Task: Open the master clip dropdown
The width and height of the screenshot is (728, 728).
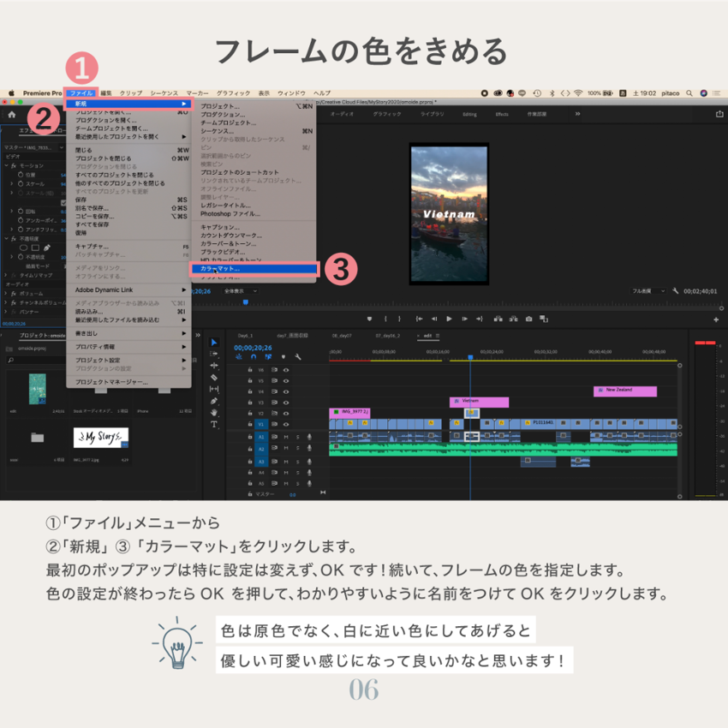Action: click(x=62, y=147)
